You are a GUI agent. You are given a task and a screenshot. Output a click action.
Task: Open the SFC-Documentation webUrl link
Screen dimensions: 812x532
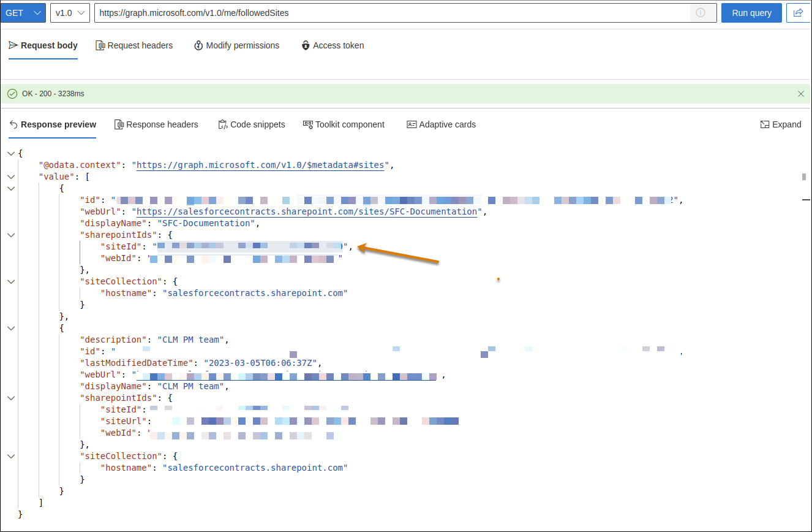tap(306, 212)
